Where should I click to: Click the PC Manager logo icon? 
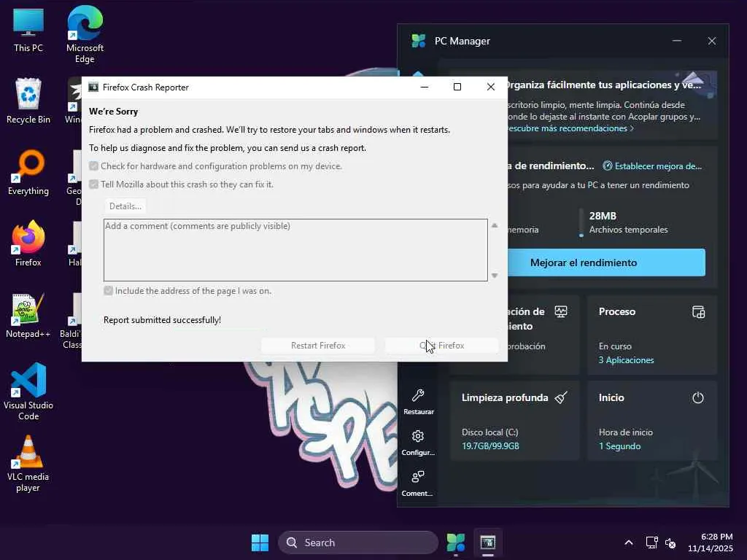pyautogui.click(x=418, y=41)
